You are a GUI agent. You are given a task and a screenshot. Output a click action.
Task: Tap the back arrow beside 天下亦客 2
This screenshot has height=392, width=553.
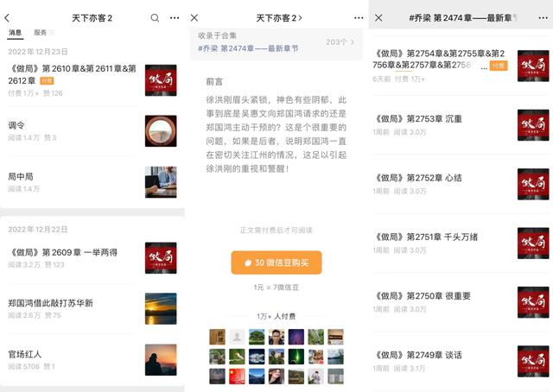8,18
